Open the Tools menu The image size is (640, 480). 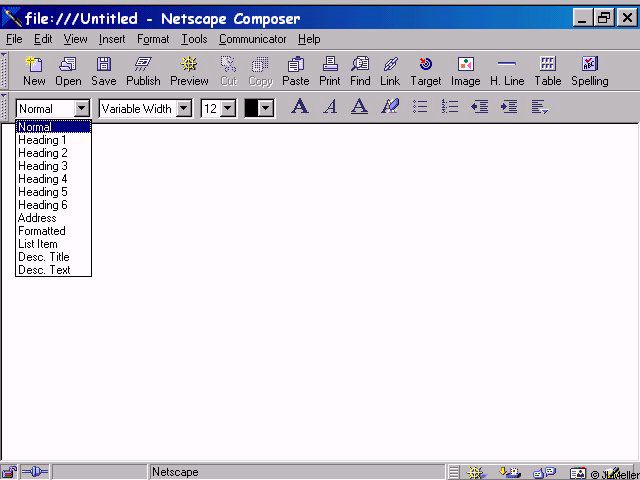point(194,39)
